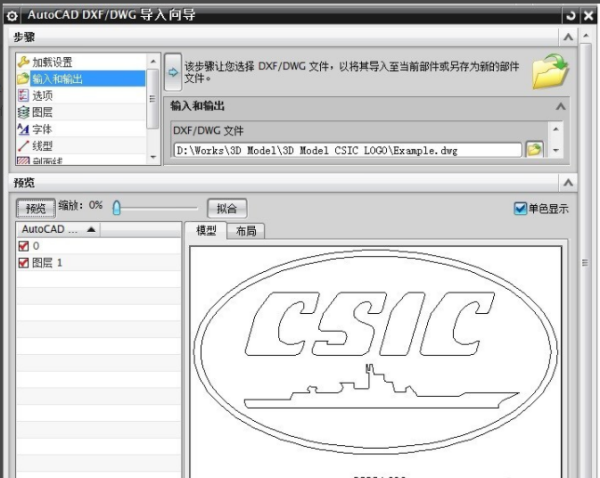Toggle the 图层 1 checkbox
The height and width of the screenshot is (478, 600).
[x=24, y=263]
